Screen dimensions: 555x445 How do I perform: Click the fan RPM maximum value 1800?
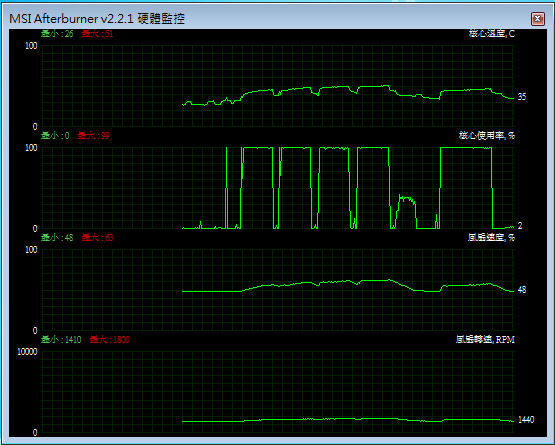click(121, 340)
